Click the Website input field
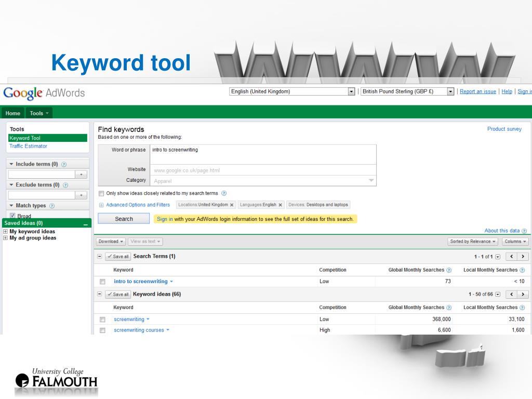Viewport: 532px width, 399px height. [x=263, y=170]
